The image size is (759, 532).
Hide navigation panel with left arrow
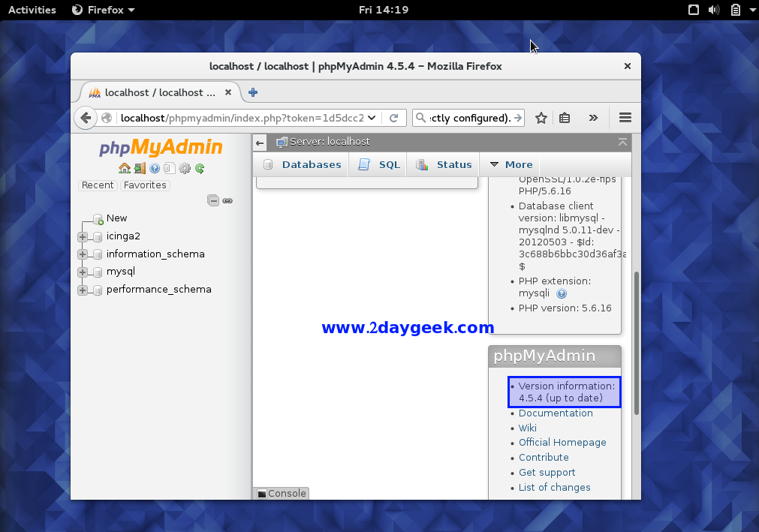coord(260,143)
